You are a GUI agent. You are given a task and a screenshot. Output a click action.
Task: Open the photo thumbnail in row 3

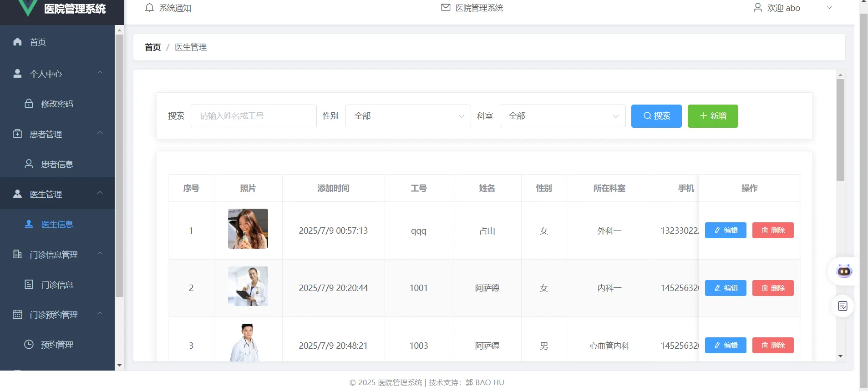pyautogui.click(x=248, y=343)
